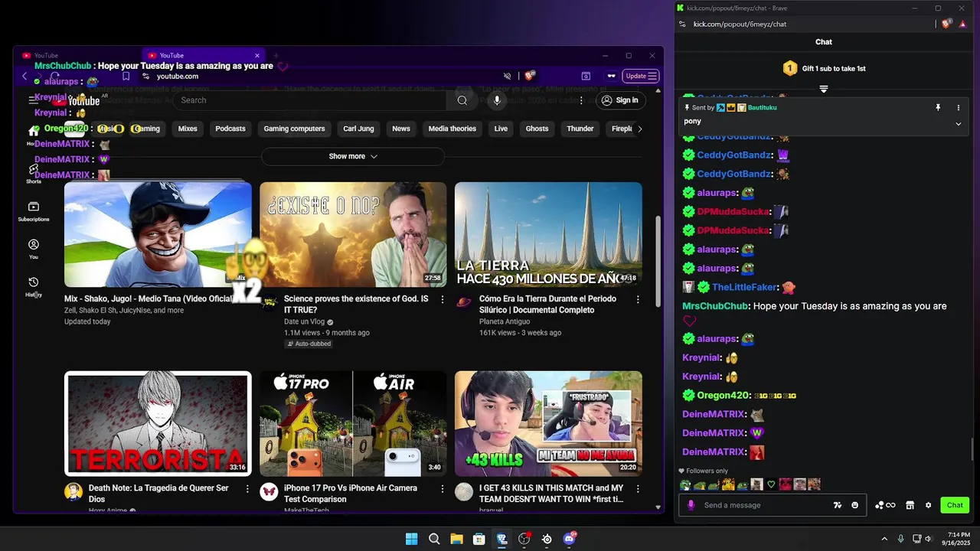Open the You sidebar item
The height and width of the screenshot is (551, 980).
34,249
